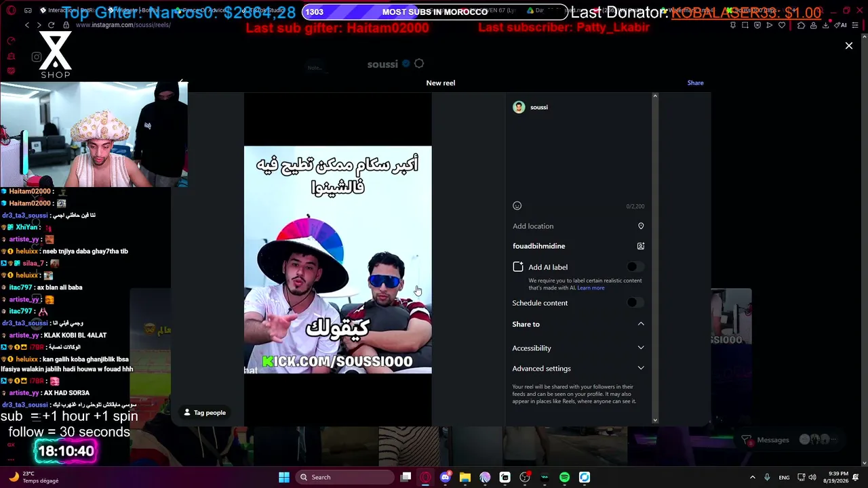
Task: Click the scroll-down arrow of the reel options panel
Action: pyautogui.click(x=655, y=420)
